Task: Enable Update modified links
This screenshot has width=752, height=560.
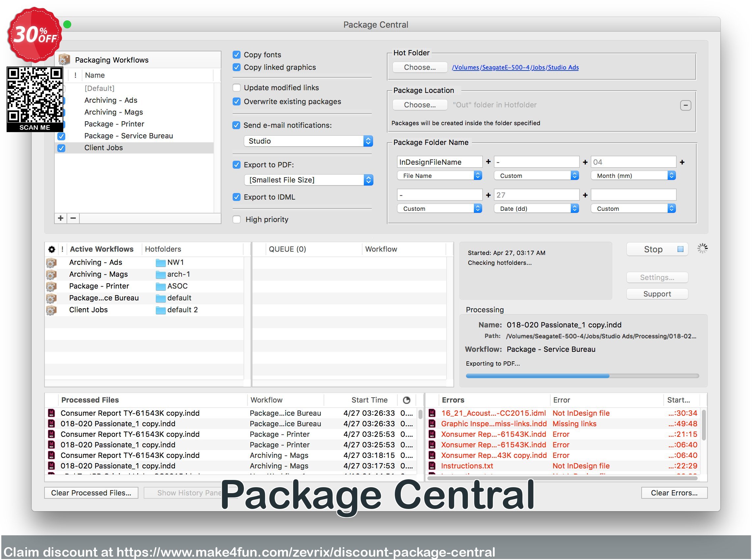Action: [237, 88]
